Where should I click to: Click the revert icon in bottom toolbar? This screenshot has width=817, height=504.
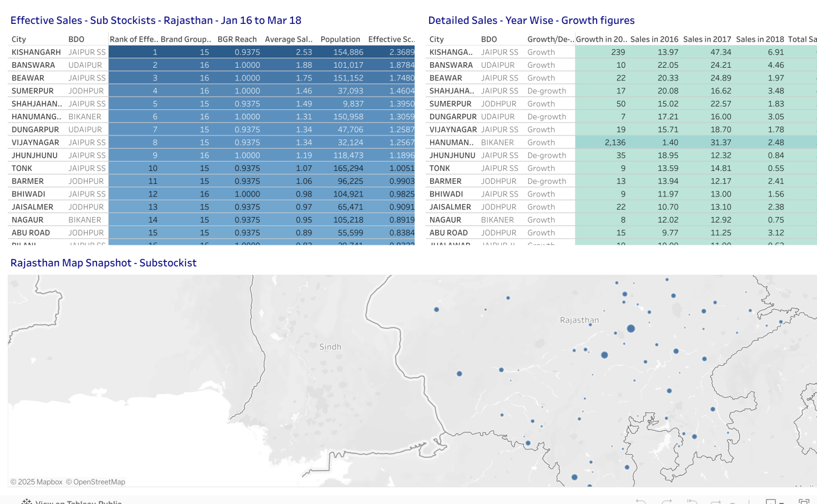click(x=692, y=502)
